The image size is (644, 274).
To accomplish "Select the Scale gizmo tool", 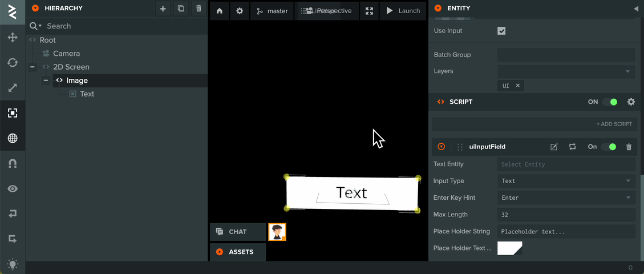I will [13, 88].
